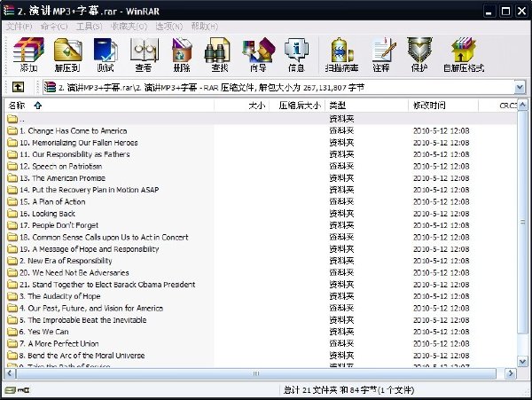Show archive 信息 (Info) icon
532x400 pixels.
pos(296,54)
